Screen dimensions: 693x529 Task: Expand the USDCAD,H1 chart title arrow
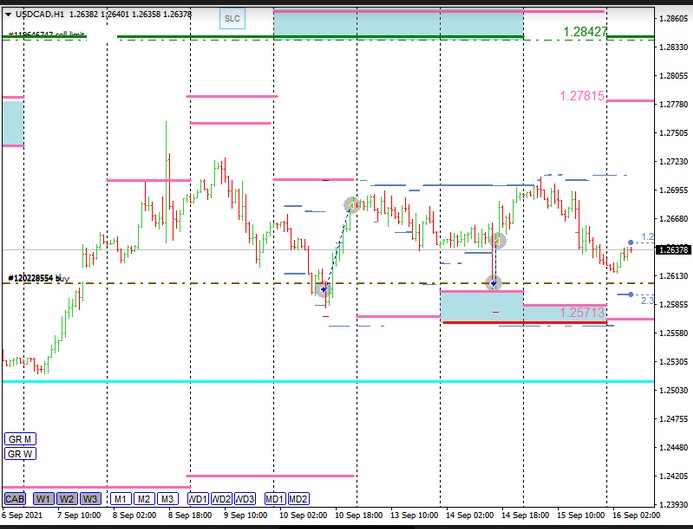coord(7,15)
